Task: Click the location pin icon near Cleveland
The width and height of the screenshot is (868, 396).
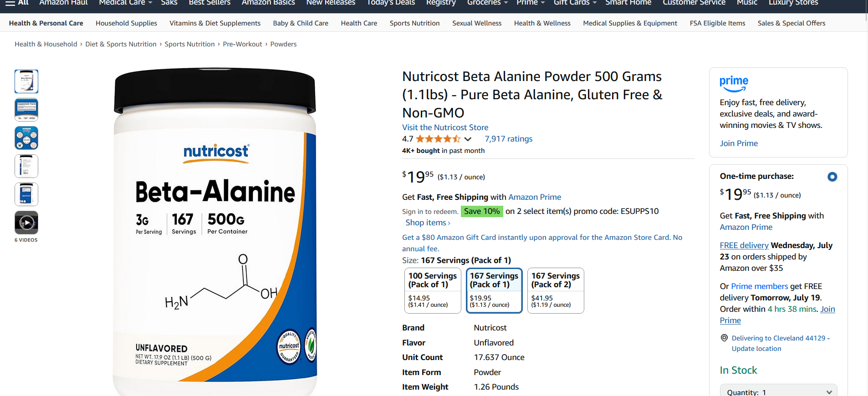Action: 724,338
